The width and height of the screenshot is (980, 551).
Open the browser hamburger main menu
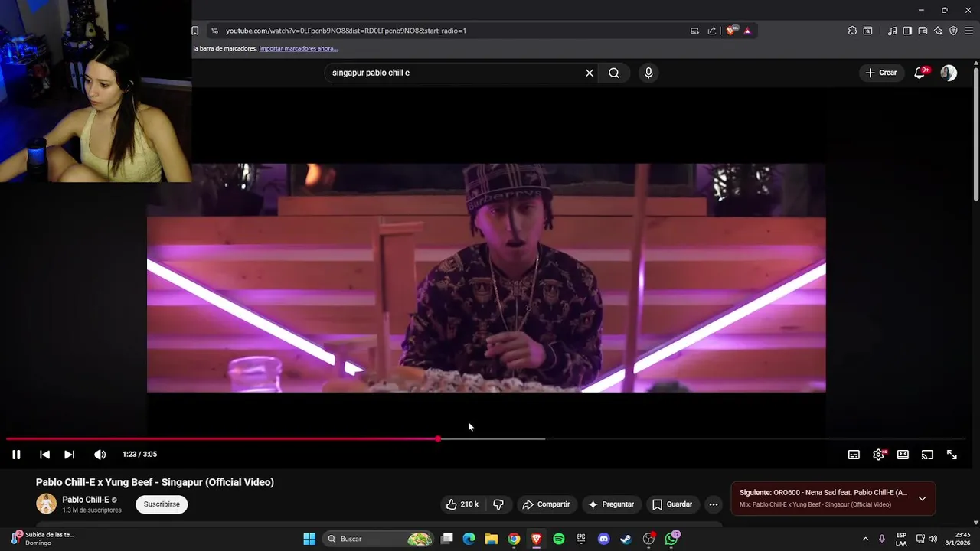click(969, 31)
